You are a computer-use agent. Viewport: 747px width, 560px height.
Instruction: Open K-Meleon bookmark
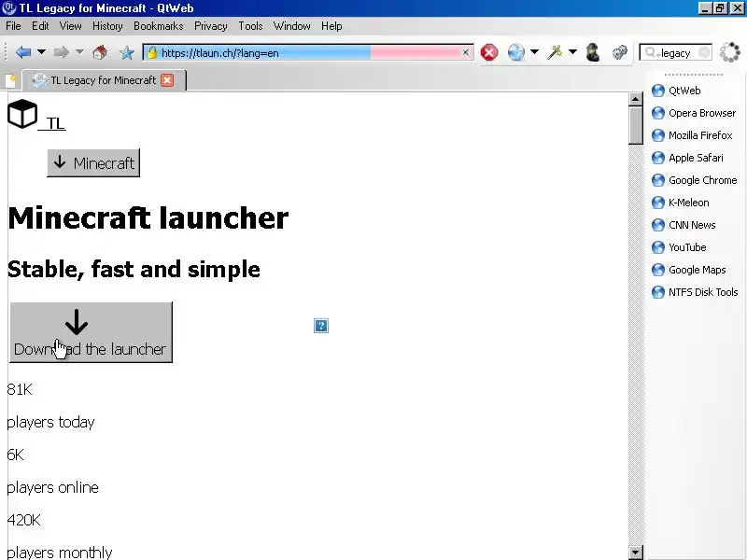(x=681, y=203)
